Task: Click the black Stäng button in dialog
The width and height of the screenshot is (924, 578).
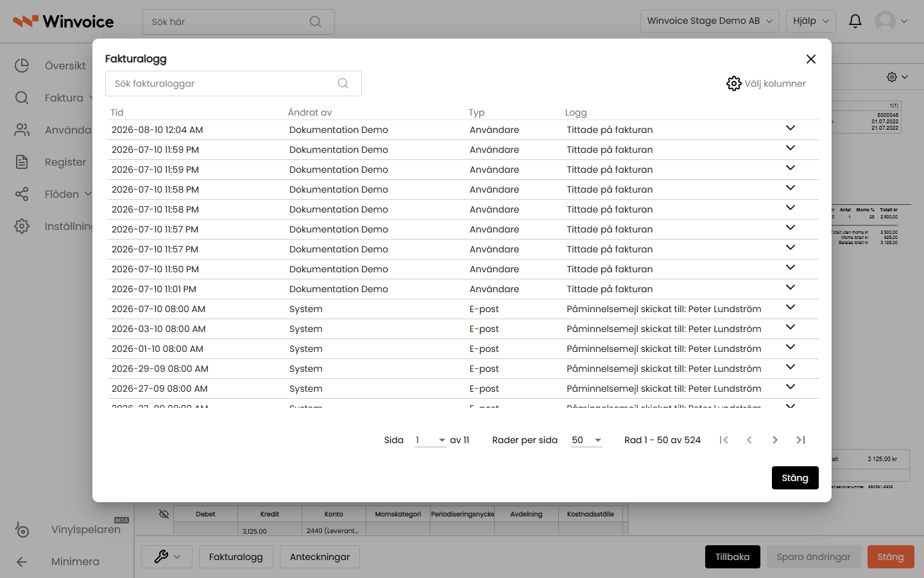Action: pos(795,478)
